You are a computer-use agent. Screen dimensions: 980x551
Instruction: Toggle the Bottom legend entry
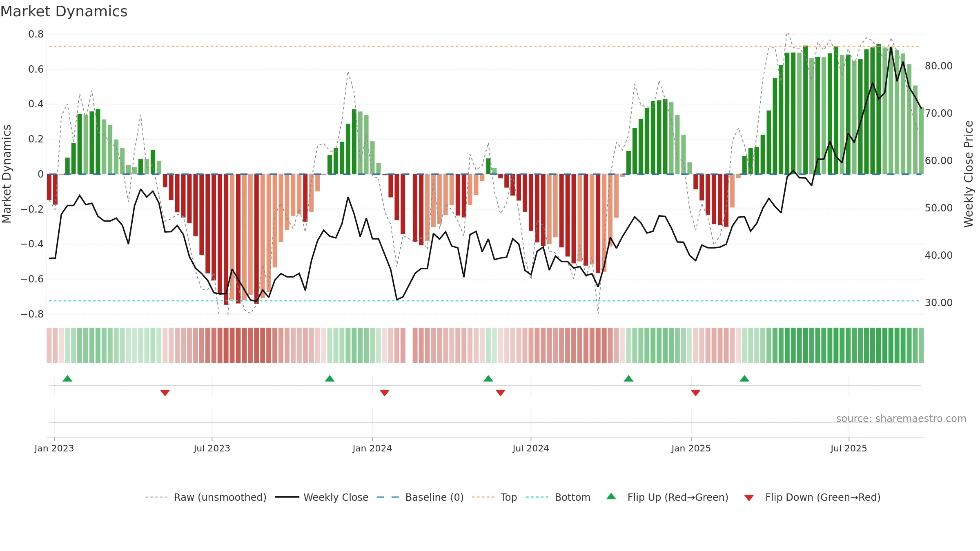[x=558, y=497]
